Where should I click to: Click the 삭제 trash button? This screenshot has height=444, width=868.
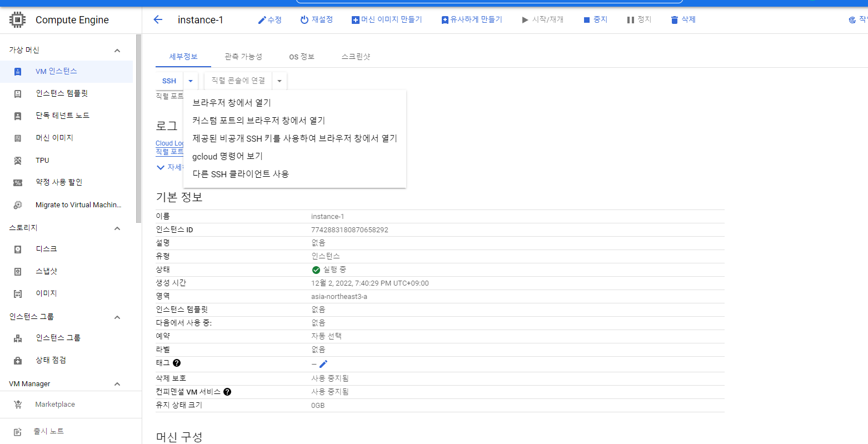(683, 19)
